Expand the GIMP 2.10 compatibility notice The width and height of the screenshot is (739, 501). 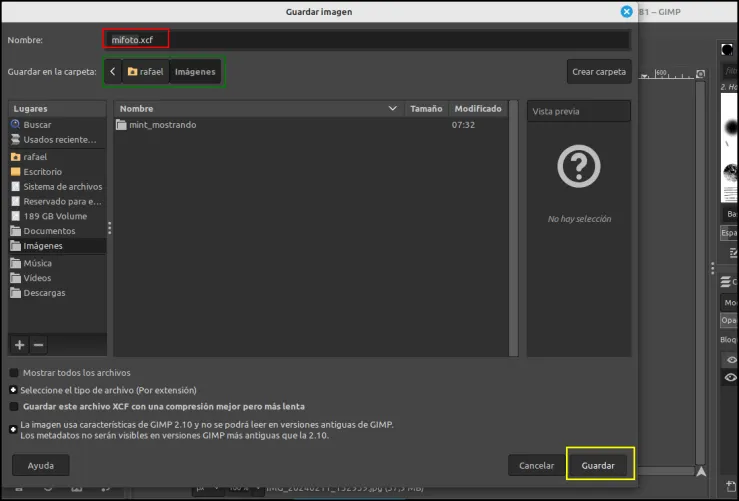(x=13, y=429)
